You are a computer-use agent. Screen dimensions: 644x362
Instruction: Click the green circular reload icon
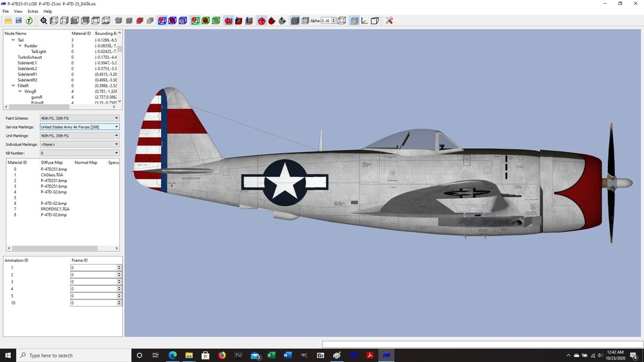pyautogui.click(x=29, y=21)
